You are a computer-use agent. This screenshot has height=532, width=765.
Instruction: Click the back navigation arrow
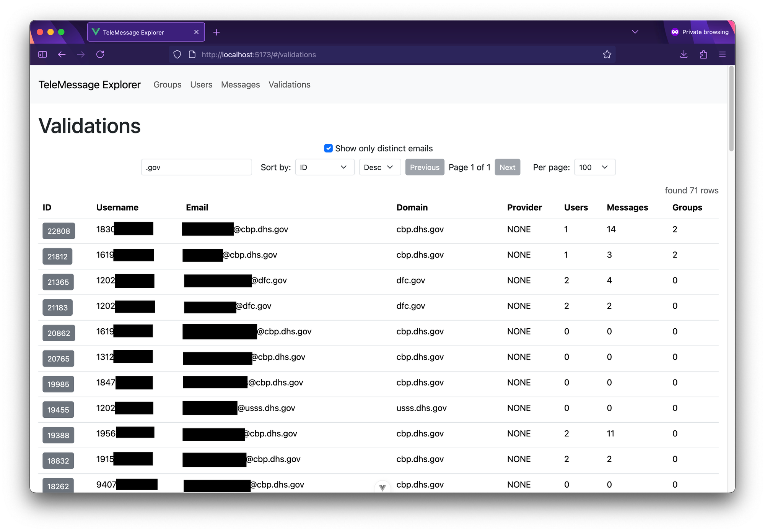[x=62, y=54]
